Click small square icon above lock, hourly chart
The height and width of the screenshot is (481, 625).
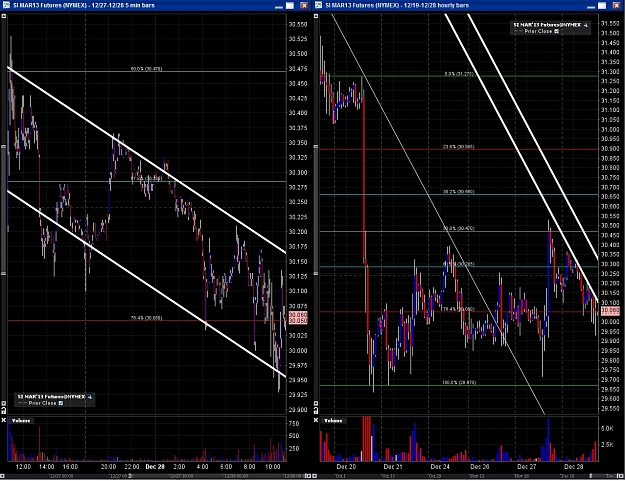[x=316, y=404]
